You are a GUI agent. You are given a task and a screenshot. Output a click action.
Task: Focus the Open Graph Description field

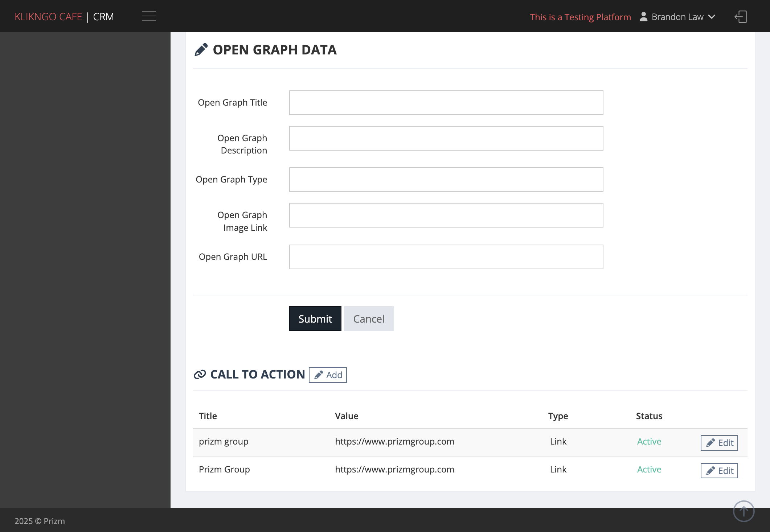pos(446,138)
